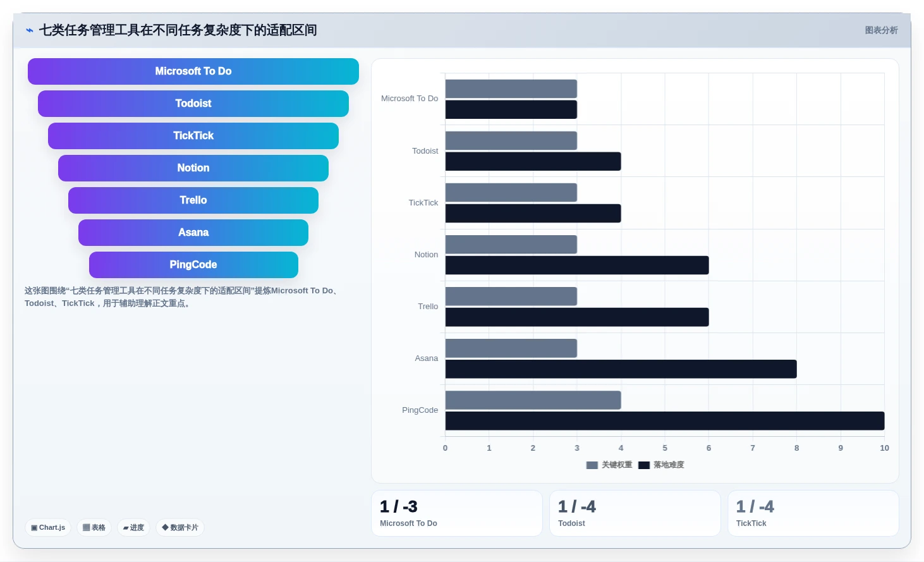Click the 表格 tag chip
This screenshot has width=924, height=562.
(x=94, y=527)
